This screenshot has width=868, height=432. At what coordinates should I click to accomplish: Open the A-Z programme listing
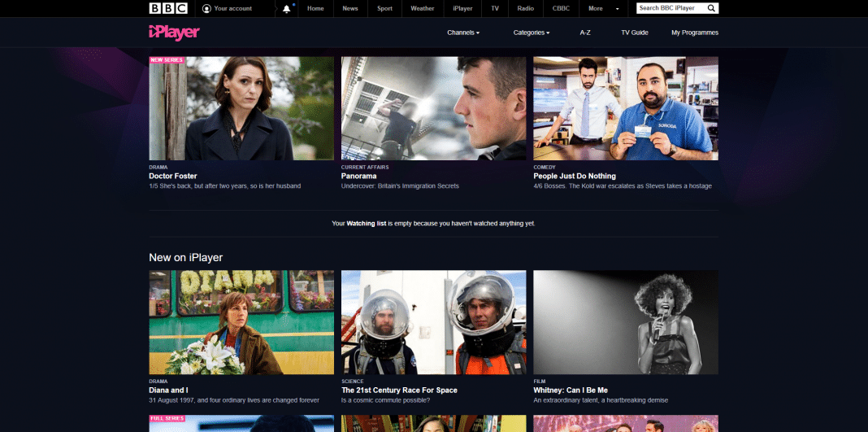585,33
